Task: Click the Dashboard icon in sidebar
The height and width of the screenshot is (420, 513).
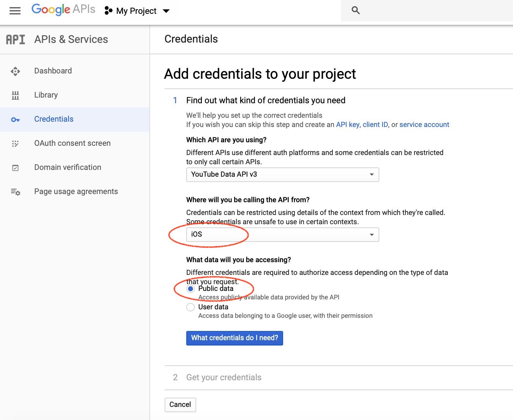Action: (x=15, y=71)
